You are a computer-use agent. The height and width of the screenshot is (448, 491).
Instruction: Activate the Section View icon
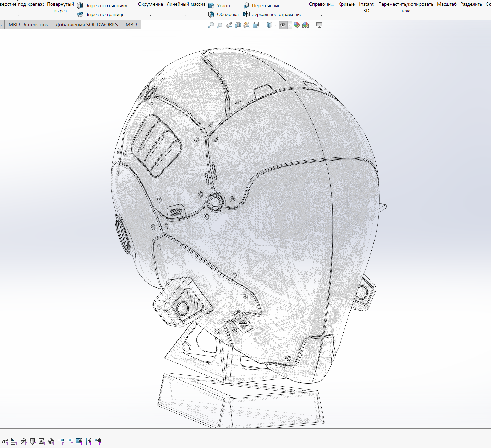pyautogui.click(x=238, y=25)
